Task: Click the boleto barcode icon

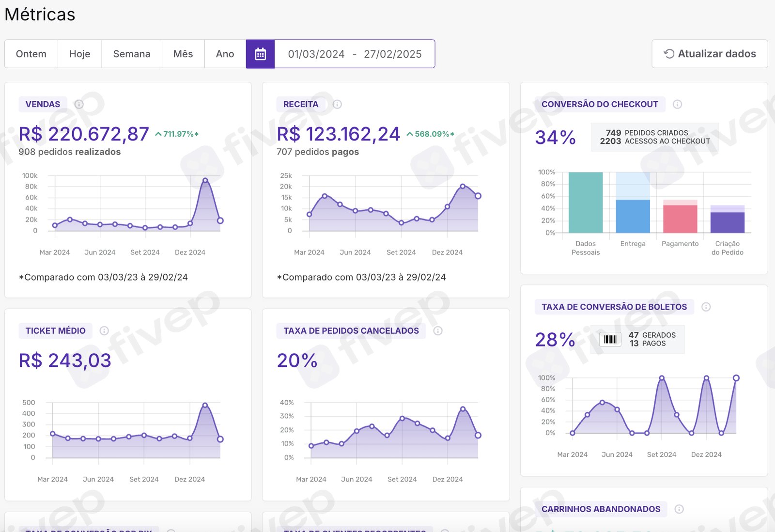Action: click(x=610, y=339)
